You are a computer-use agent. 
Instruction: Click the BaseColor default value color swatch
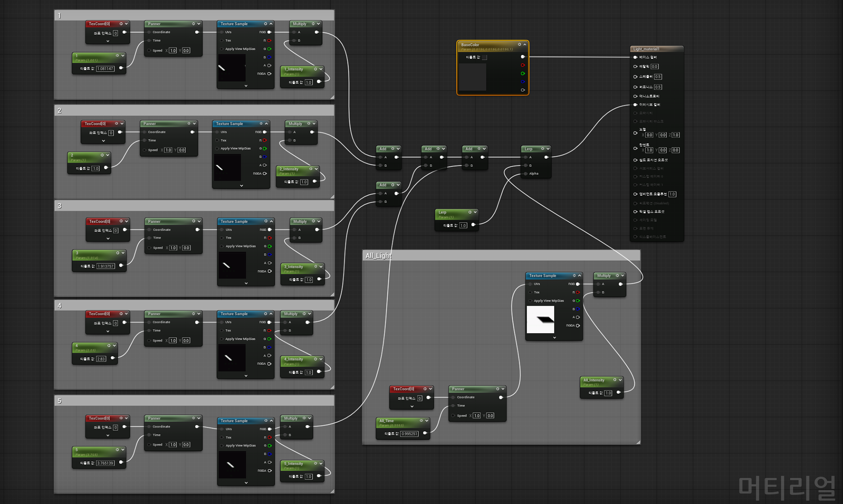pyautogui.click(x=485, y=58)
